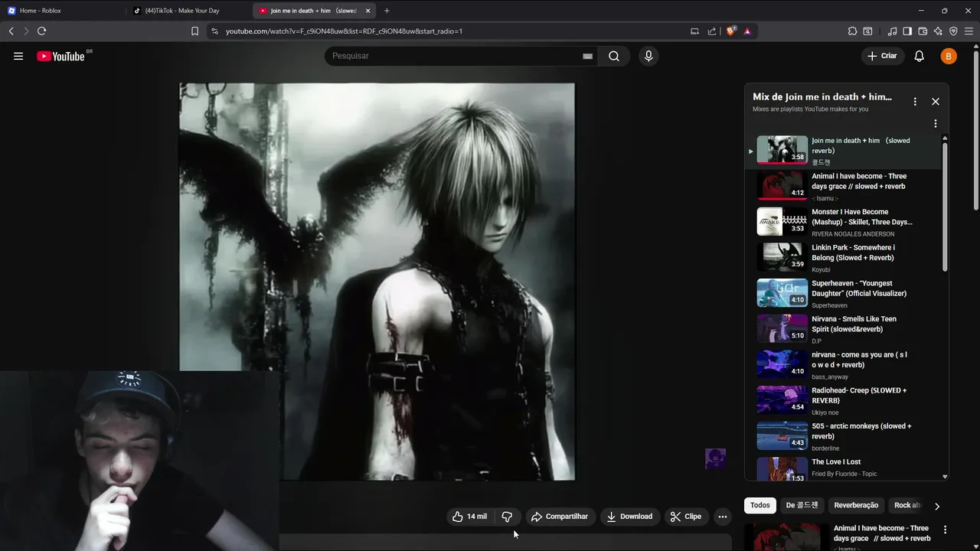Open Monster I Have Become mashup thumbnail
980x551 pixels.
pyautogui.click(x=782, y=222)
